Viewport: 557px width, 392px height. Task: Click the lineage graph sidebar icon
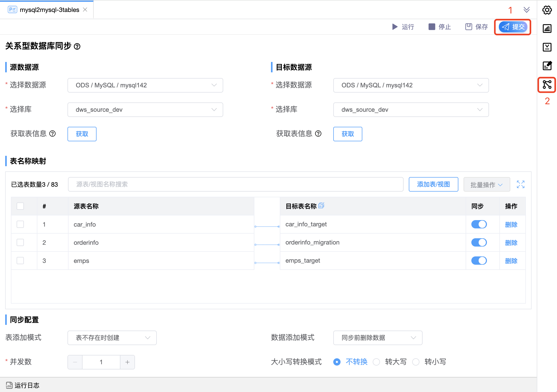tap(547, 85)
